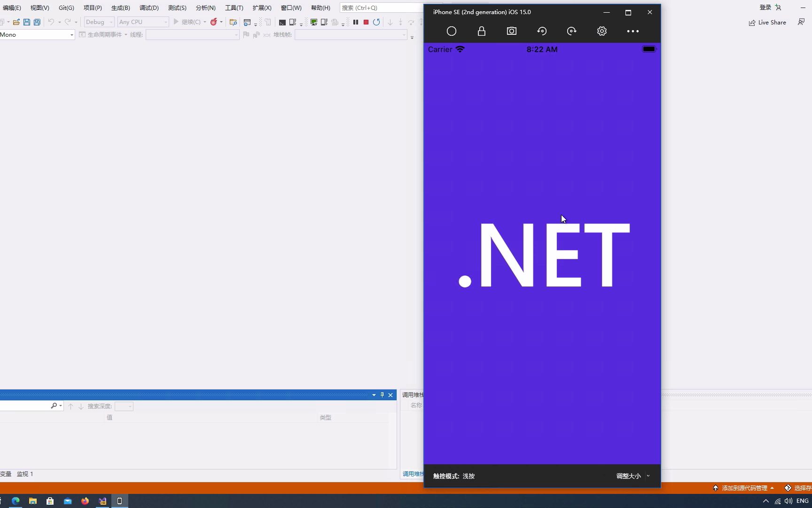The height and width of the screenshot is (508, 812).
Task: Toggle the pin on the watch panel
Action: click(x=382, y=395)
